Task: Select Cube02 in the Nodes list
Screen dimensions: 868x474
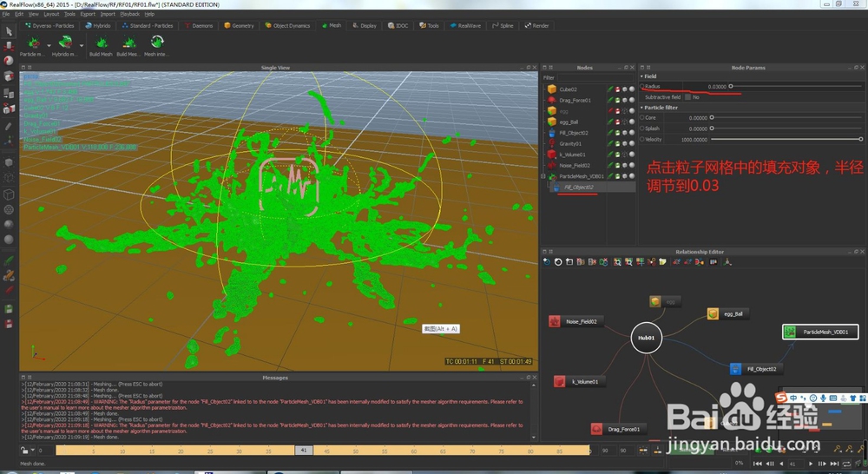Action: click(568, 89)
